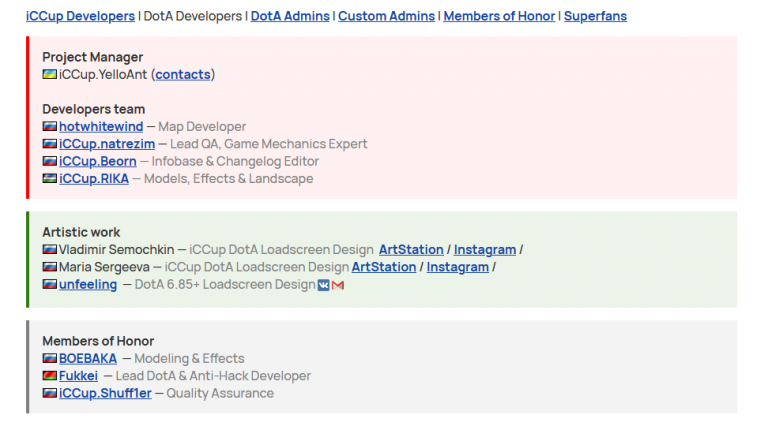Open the iCCup.Beorn profile link

97,161
